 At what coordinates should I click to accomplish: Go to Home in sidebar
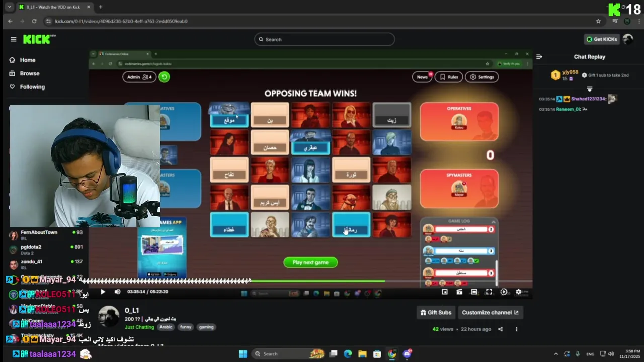click(28, 60)
